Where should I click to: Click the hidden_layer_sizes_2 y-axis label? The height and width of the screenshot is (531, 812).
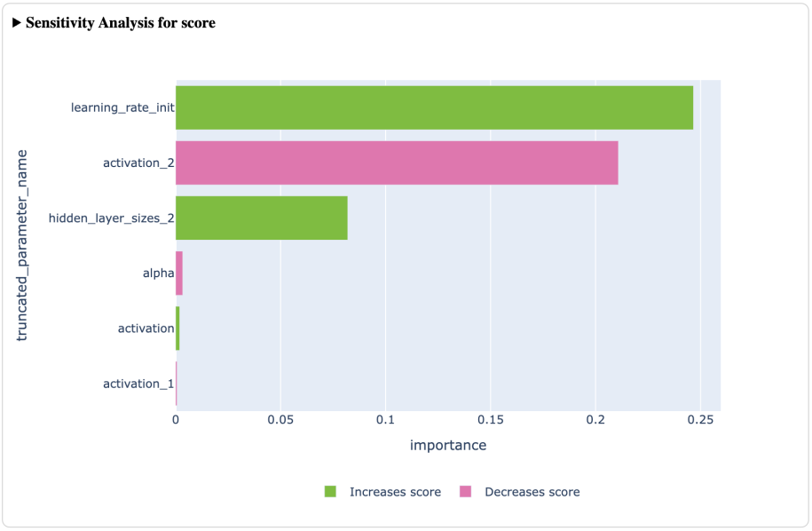tap(111, 218)
